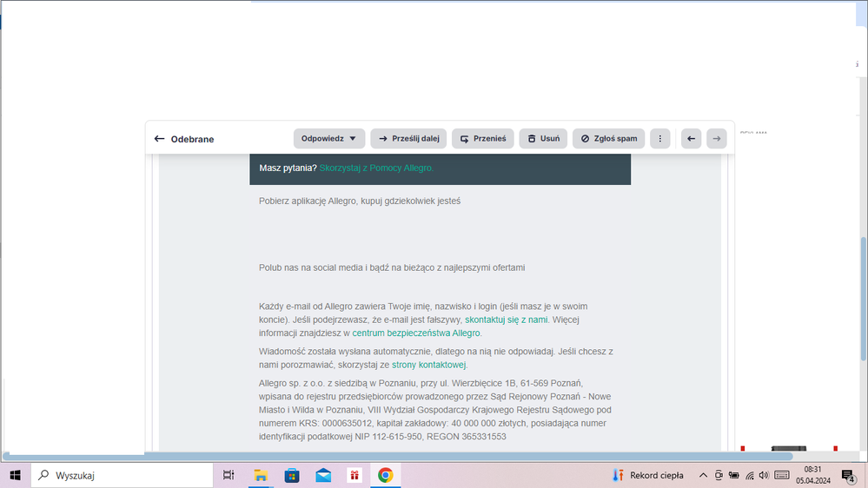This screenshot has width=868, height=488.
Task: Follow the skontaktuj się z nami link
Action: point(506,320)
